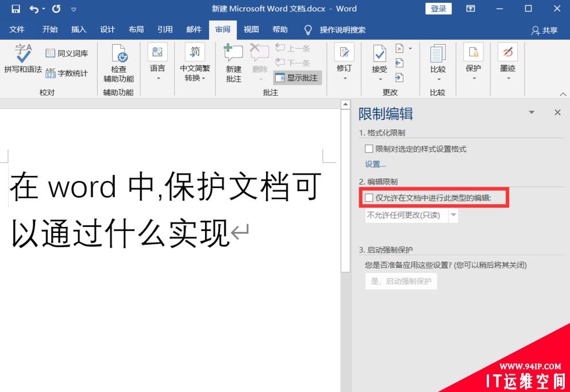Click Yes, Start Enforcing Protection button
The image size is (570, 392).
point(401,281)
